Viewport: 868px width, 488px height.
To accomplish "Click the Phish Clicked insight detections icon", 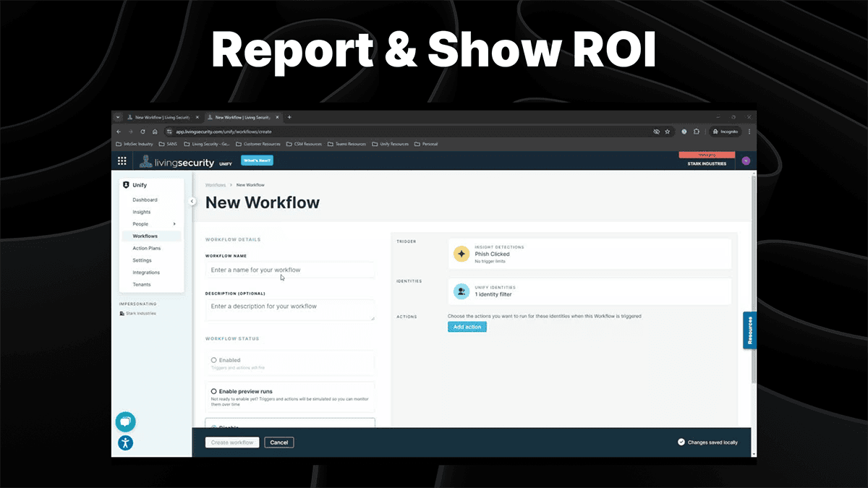I will (x=461, y=254).
